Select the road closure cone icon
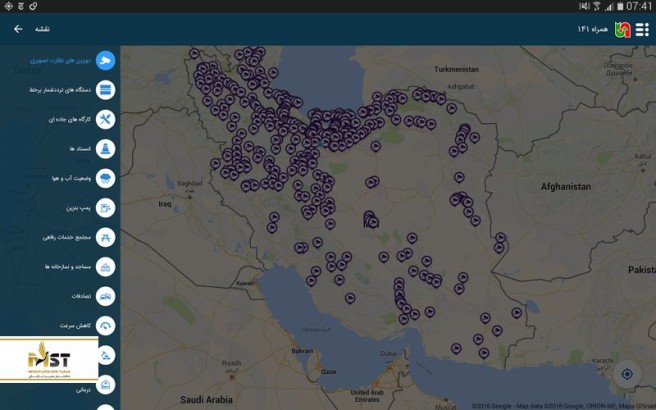Viewport: 656px width, 410px height. point(105,149)
